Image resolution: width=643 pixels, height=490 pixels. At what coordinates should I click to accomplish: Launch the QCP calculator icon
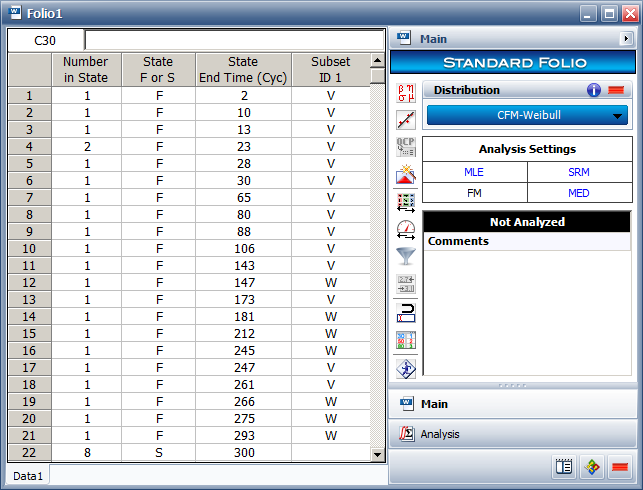[406, 148]
